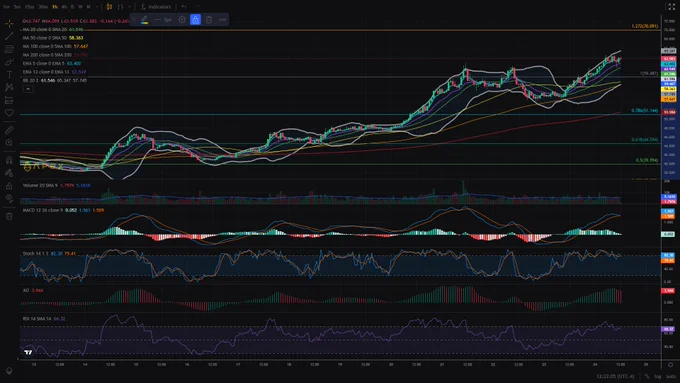The image size is (680, 383).
Task: Click the heart favorites icon in left sidebar
Action: [x=9, y=113]
